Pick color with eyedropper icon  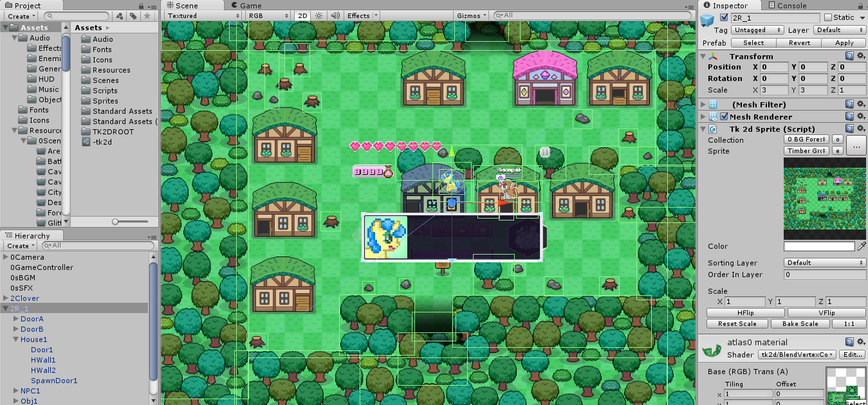(x=862, y=246)
